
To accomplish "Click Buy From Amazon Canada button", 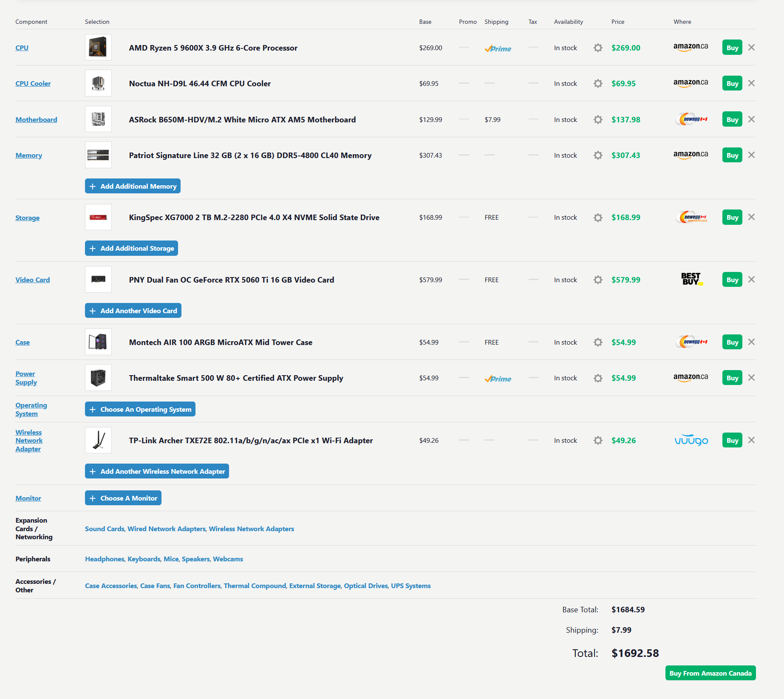I will point(710,673).
